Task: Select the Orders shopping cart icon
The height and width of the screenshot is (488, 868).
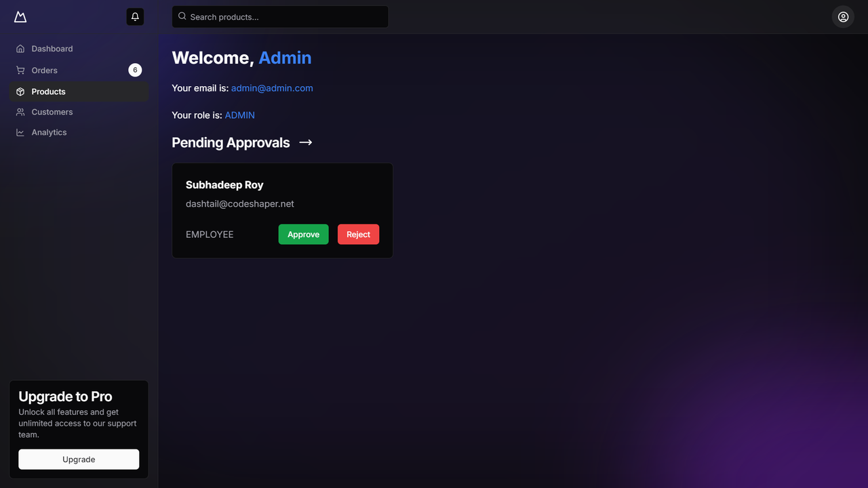Action: tap(20, 70)
